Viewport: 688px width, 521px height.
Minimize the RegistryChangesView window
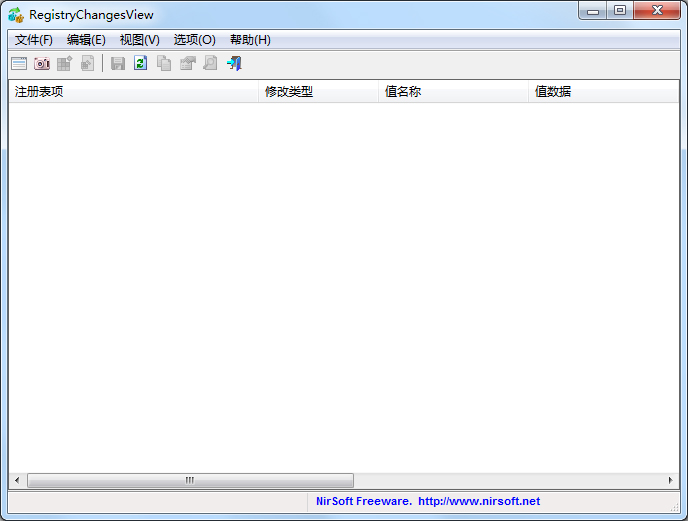click(x=593, y=11)
